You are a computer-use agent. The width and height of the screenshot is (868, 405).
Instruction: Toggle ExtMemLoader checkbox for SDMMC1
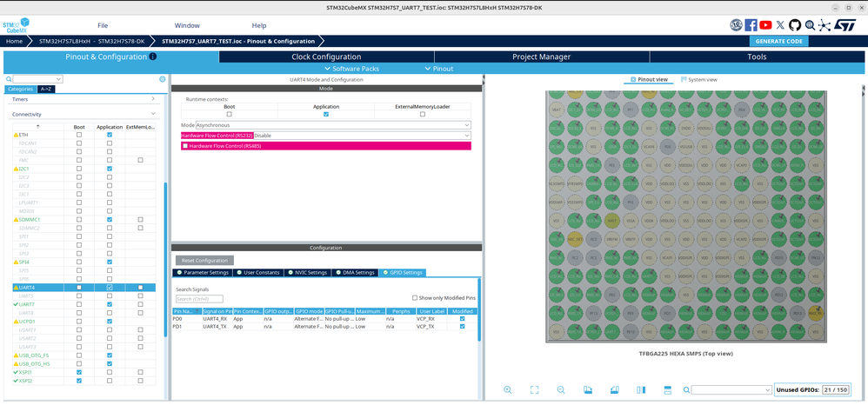pyautogui.click(x=140, y=220)
